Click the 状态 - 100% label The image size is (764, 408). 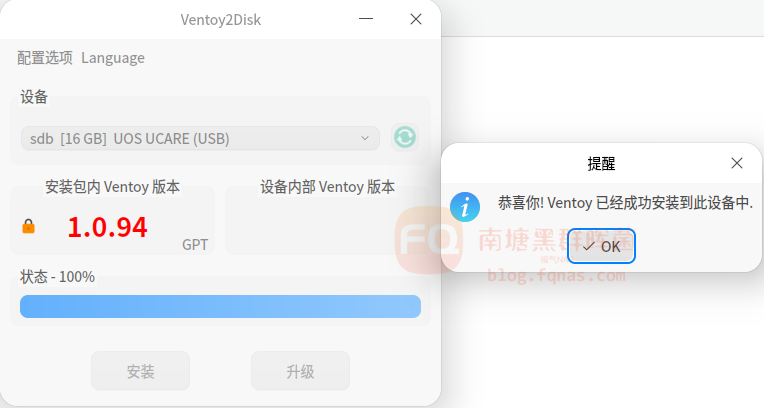[57, 276]
